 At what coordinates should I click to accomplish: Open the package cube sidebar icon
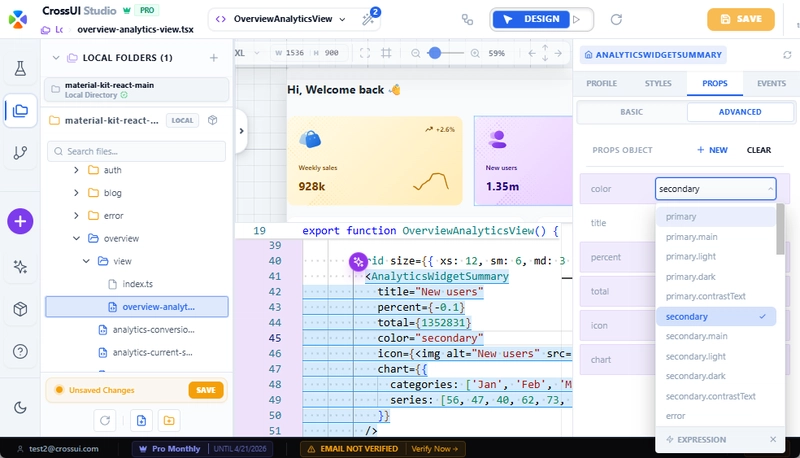pos(20,309)
